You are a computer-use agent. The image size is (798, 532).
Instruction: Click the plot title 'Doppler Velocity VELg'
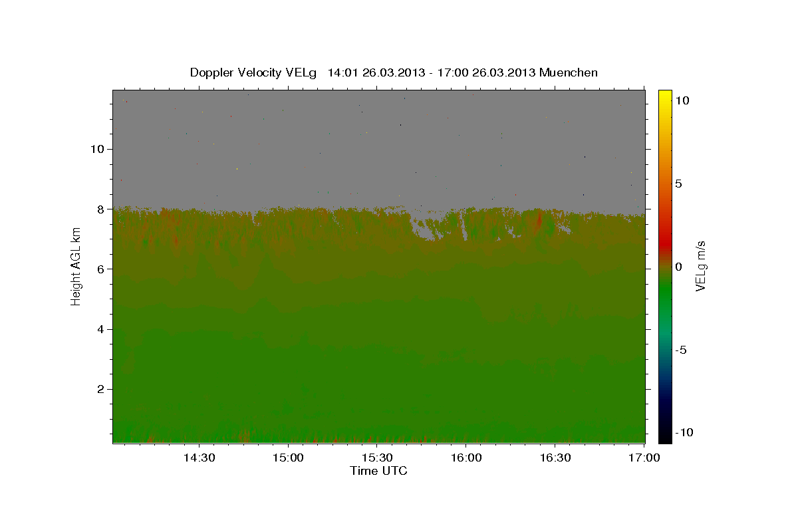click(253, 72)
